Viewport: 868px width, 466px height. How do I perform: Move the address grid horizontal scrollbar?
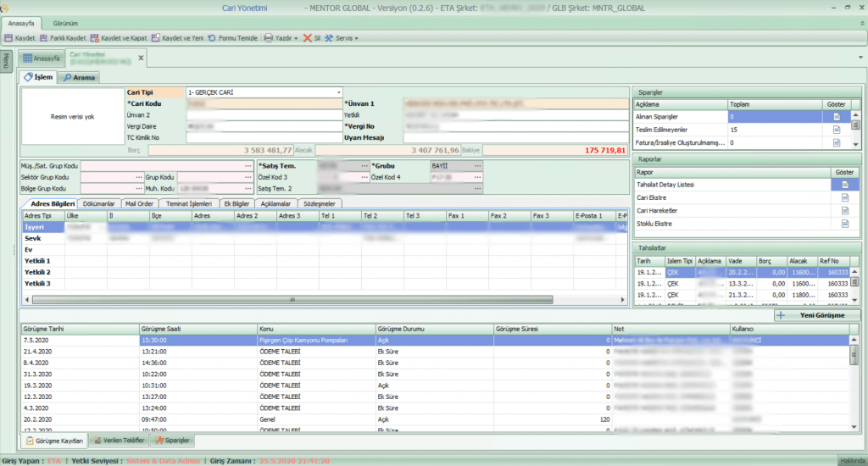coord(292,300)
